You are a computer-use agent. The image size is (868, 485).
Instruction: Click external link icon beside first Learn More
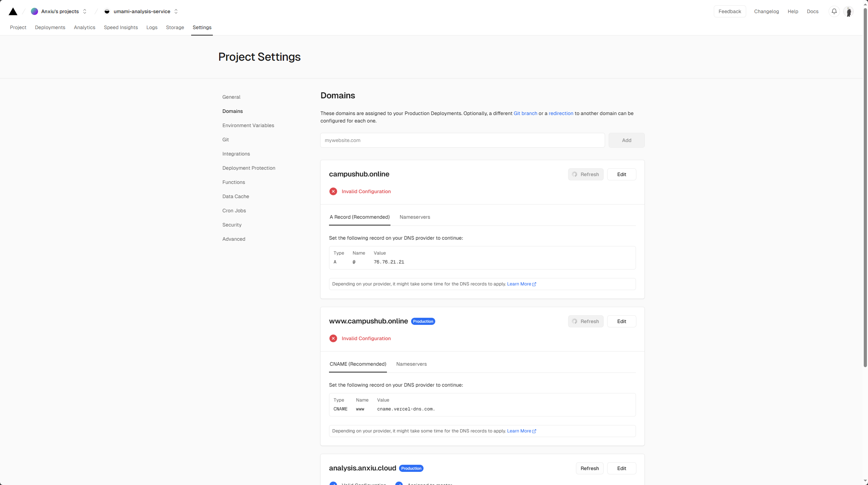pyautogui.click(x=534, y=284)
